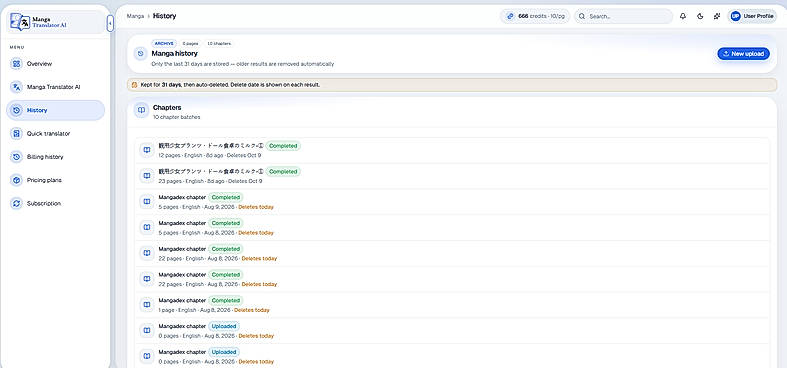Focus the Search input field
787x368 pixels.
[x=623, y=16]
